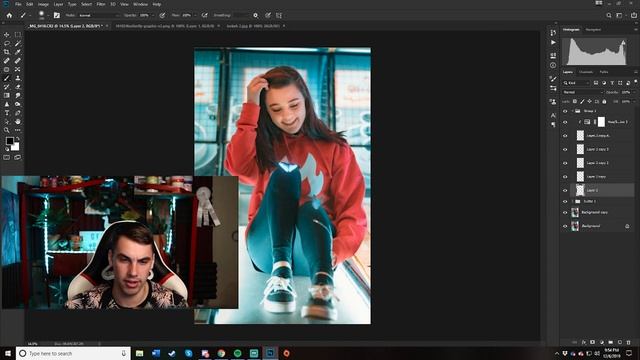
Task: Hide the Hue/Saturation adjustment layer
Action: pyautogui.click(x=565, y=122)
